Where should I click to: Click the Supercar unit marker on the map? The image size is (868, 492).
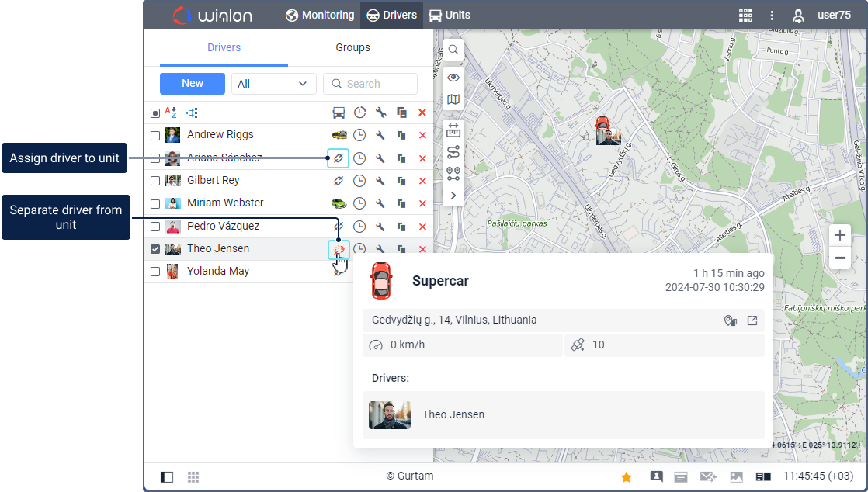602,123
